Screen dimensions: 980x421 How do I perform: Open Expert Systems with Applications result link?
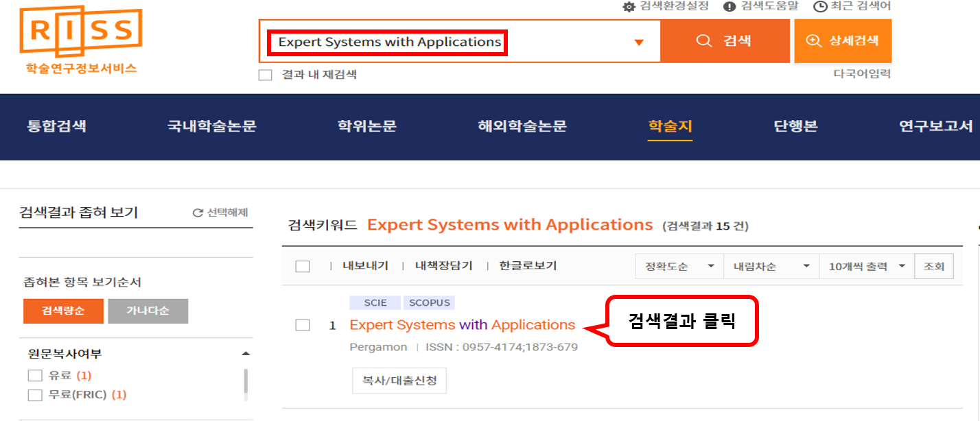click(x=462, y=325)
